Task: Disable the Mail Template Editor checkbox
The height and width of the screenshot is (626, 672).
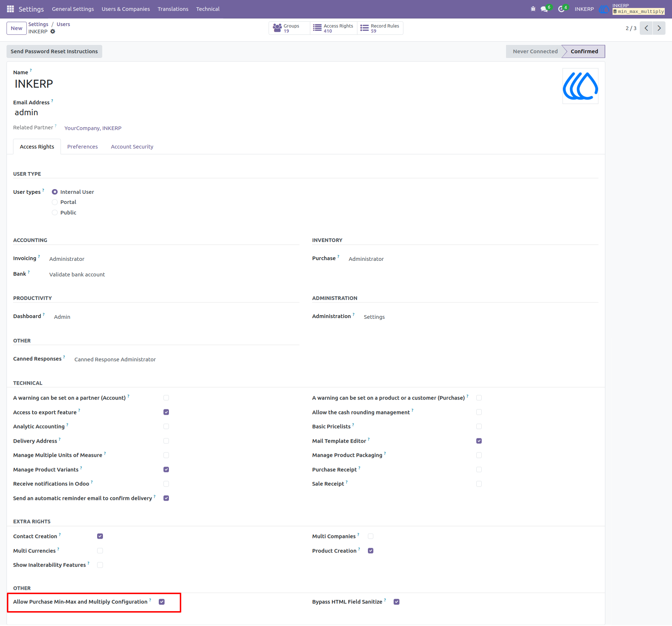Action: [479, 441]
